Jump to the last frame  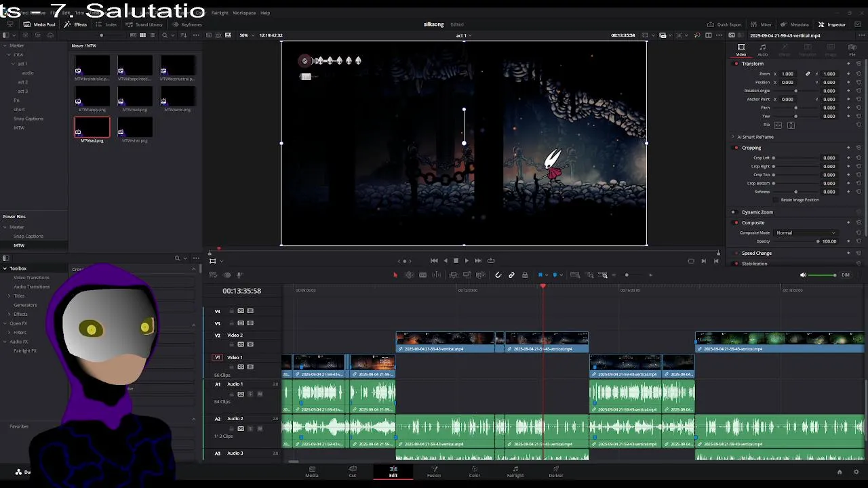478,260
